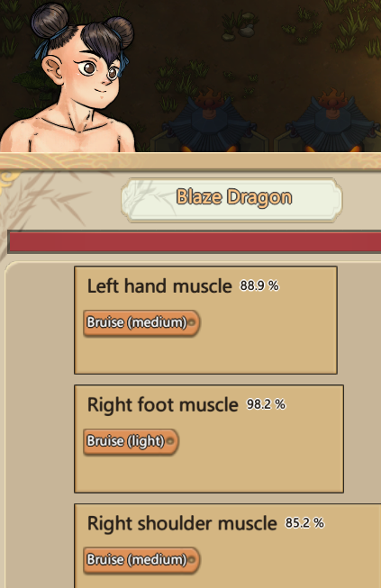Click the golden swirl ornament at panel corner
The image size is (381, 588).
7,177
